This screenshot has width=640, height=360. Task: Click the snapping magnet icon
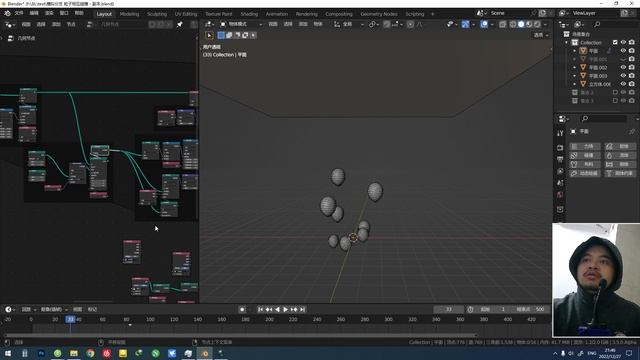[387, 24]
